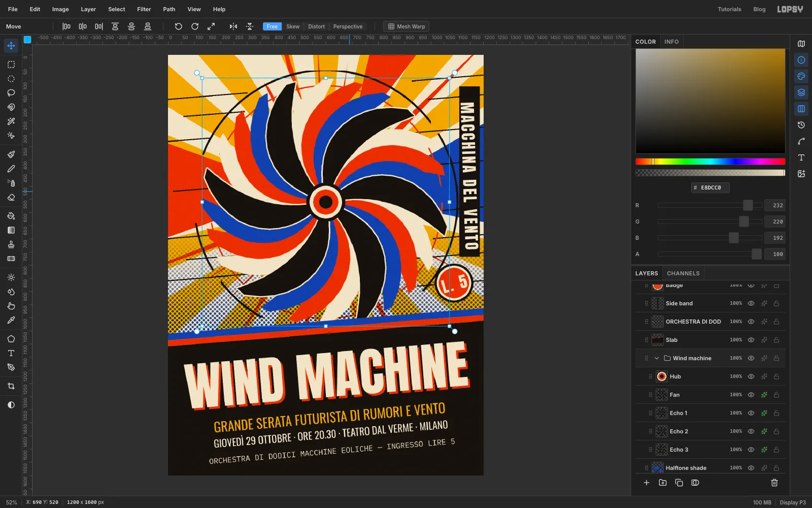
Task: Click the hue spectrum slider
Action: [x=710, y=162]
